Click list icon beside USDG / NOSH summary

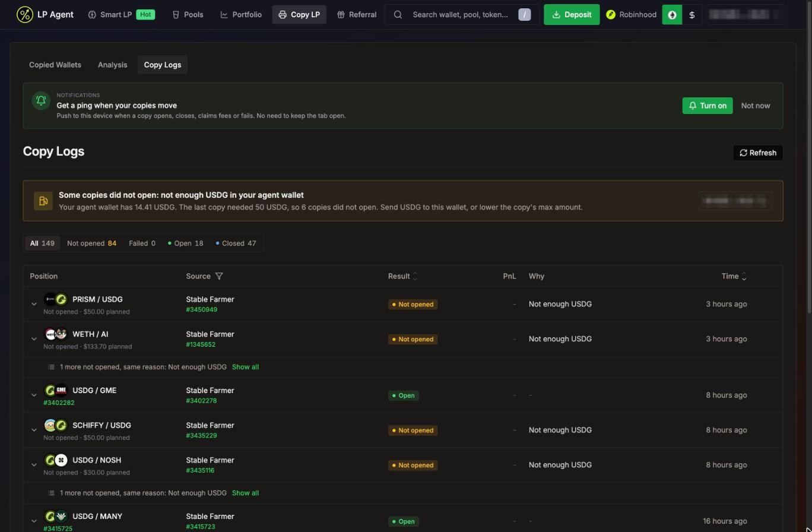pos(52,493)
